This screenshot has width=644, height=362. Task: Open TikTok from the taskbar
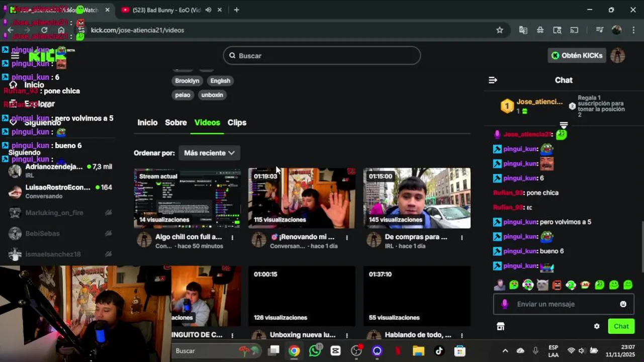click(x=439, y=351)
